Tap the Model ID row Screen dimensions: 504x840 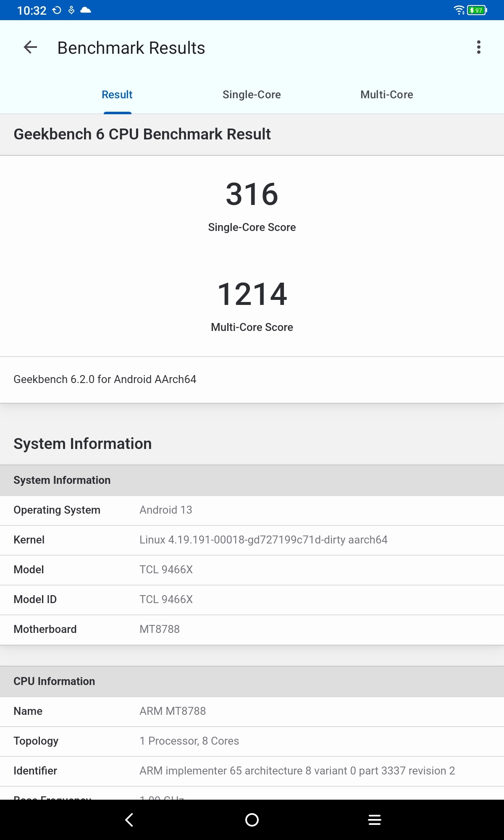tap(252, 599)
